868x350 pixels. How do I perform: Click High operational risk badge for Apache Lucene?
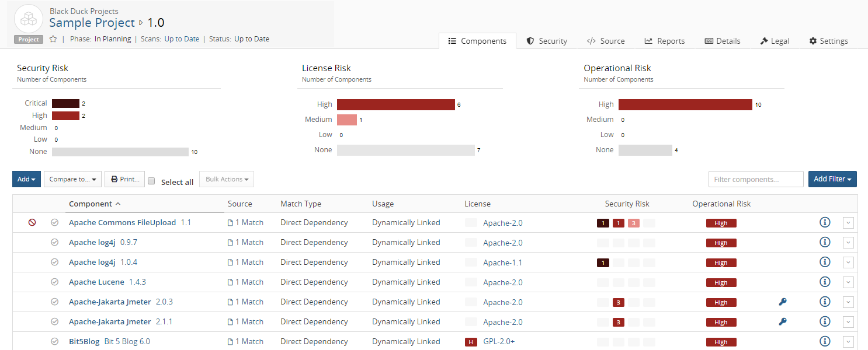click(721, 282)
